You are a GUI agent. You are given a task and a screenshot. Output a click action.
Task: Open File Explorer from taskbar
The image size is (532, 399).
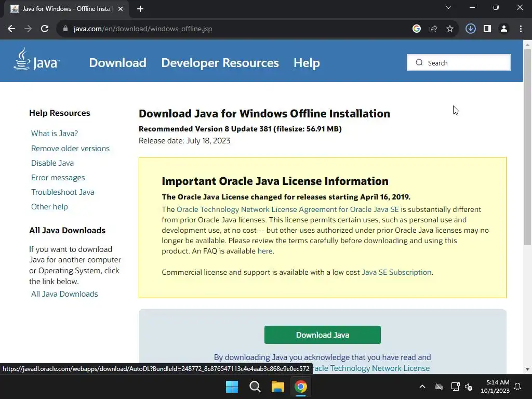point(277,387)
